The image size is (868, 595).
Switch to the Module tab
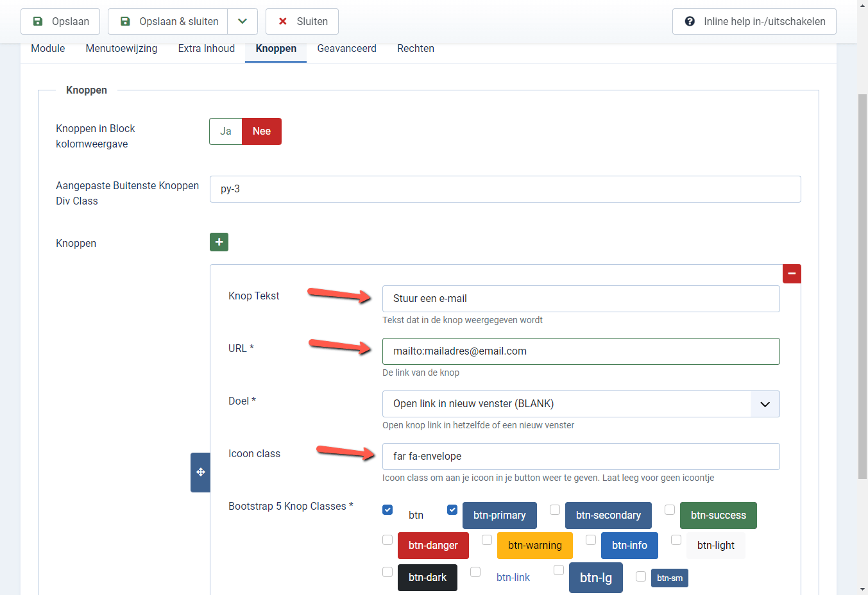point(47,48)
